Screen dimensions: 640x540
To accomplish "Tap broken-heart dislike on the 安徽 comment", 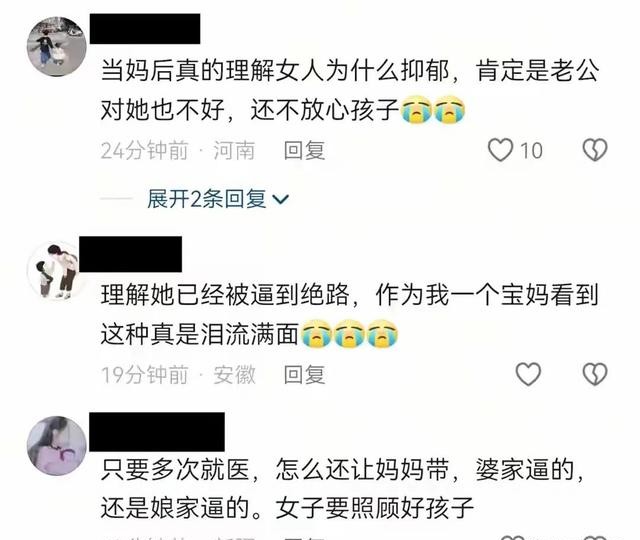I will (x=595, y=374).
